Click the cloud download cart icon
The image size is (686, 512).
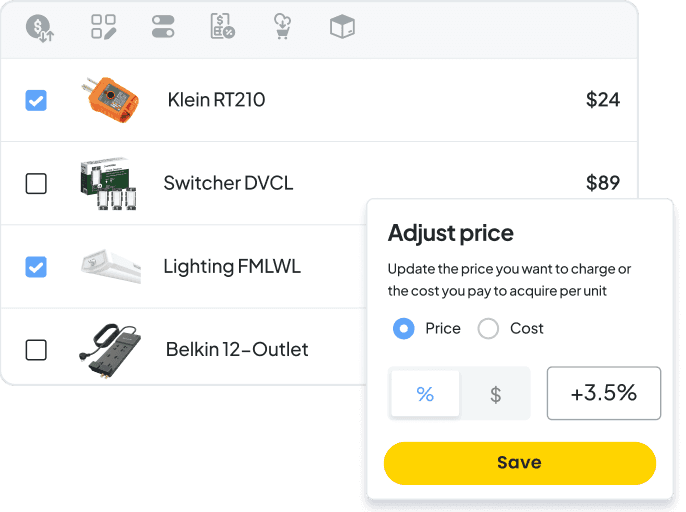pos(282,26)
